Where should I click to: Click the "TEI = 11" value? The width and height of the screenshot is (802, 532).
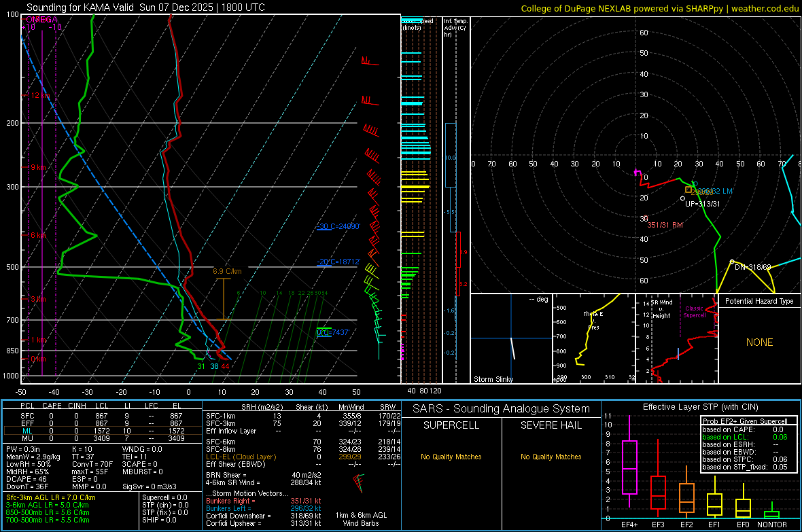pos(135,457)
